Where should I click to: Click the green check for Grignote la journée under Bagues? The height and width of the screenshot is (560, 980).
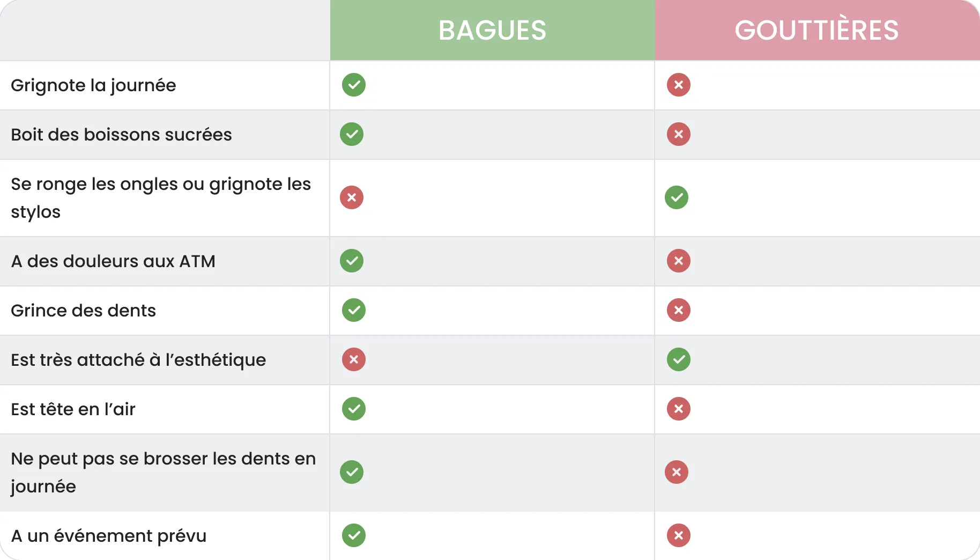(x=354, y=85)
